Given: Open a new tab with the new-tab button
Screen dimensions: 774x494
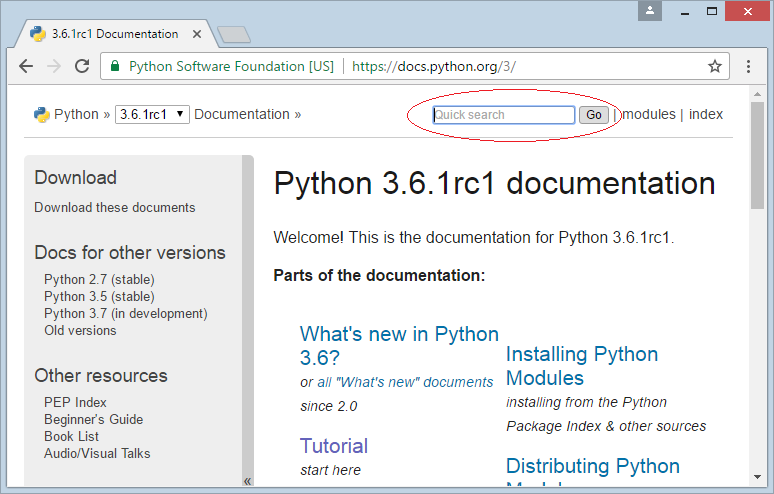Looking at the screenshot, I should click(234, 35).
